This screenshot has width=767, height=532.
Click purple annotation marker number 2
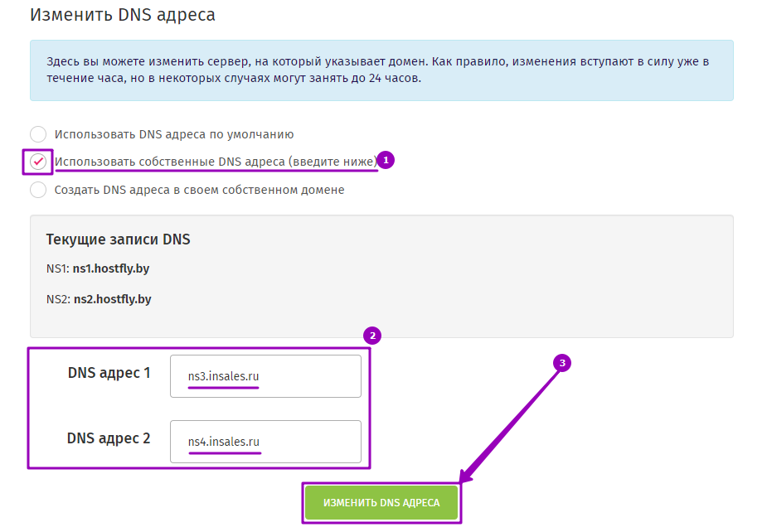372,336
